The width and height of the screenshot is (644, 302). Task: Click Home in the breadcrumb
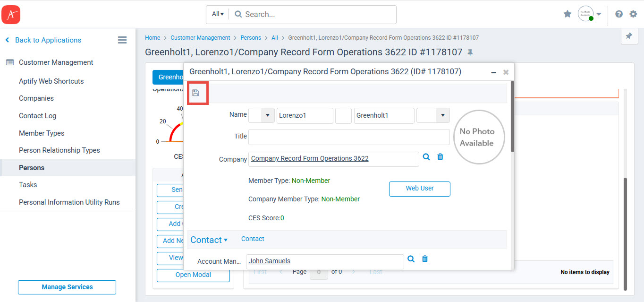[x=153, y=38]
